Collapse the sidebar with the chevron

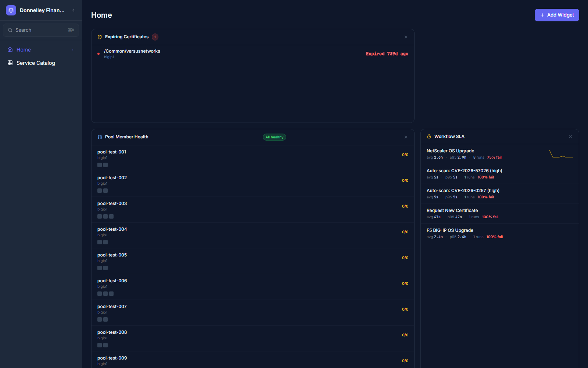73,10
